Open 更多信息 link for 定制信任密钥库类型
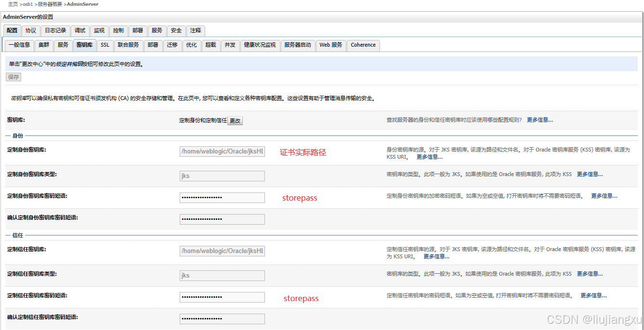The image size is (644, 330). [590, 274]
